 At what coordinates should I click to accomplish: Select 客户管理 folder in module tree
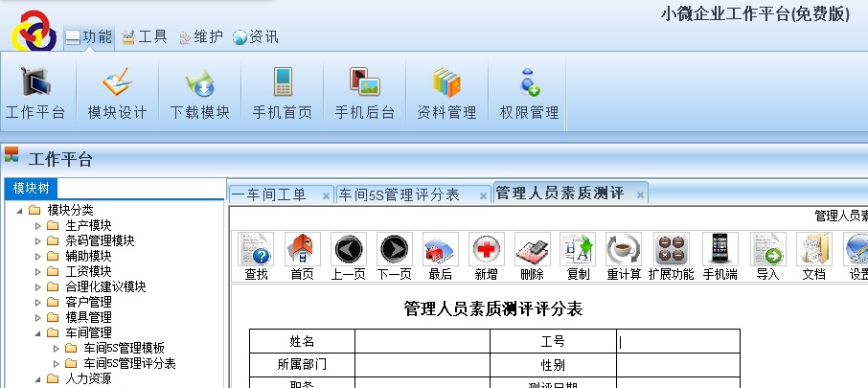88,302
